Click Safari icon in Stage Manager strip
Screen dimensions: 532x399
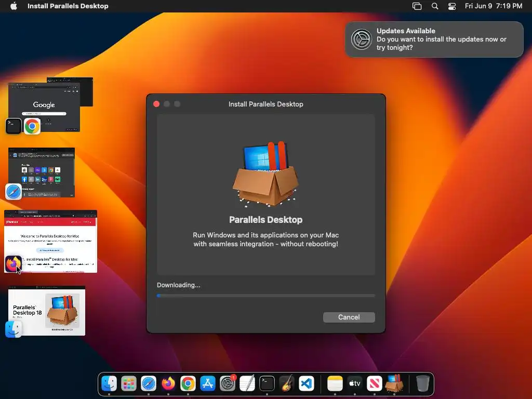pyautogui.click(x=14, y=192)
